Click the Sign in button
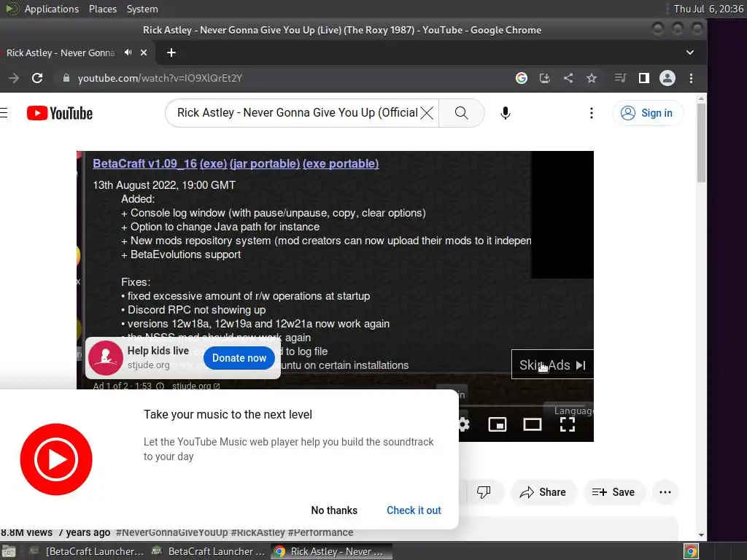The height and width of the screenshot is (560, 747). [648, 113]
